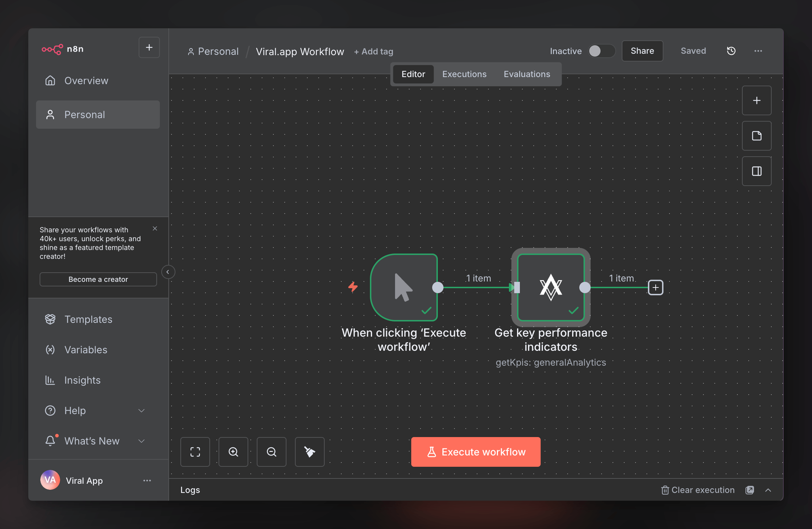
Task: Activate the workflow with the Inactive toggle
Action: (x=601, y=51)
